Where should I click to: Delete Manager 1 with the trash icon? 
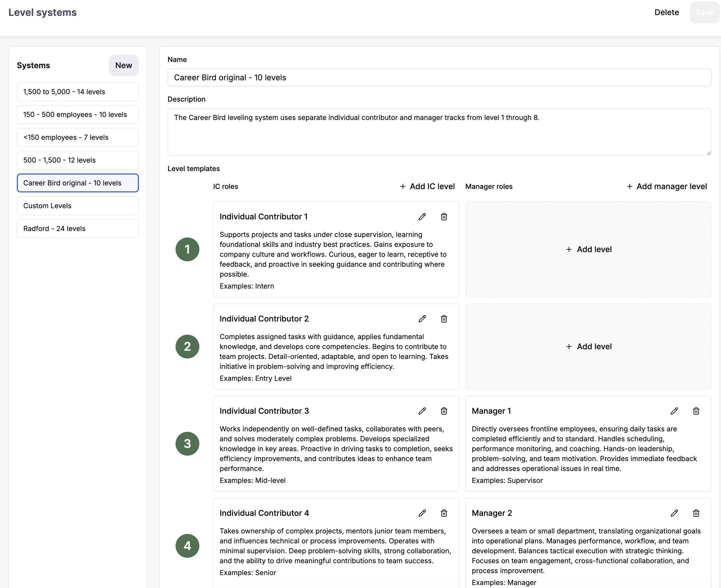tap(696, 411)
